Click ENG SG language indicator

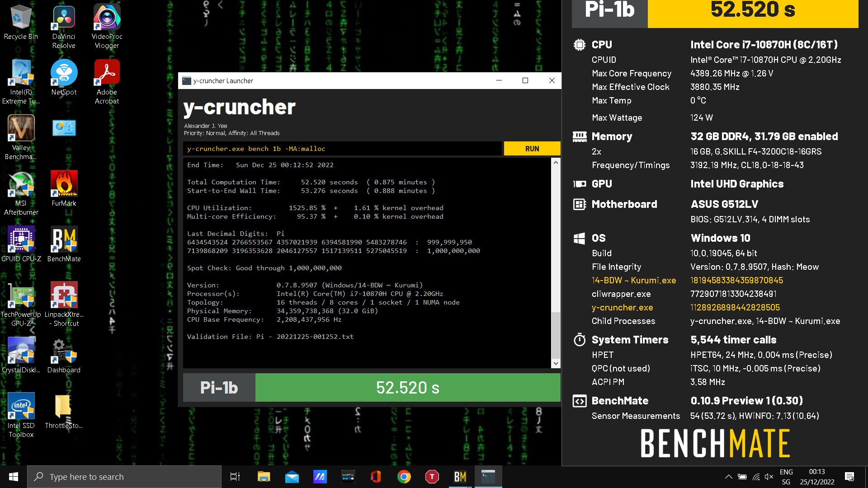[x=786, y=477]
